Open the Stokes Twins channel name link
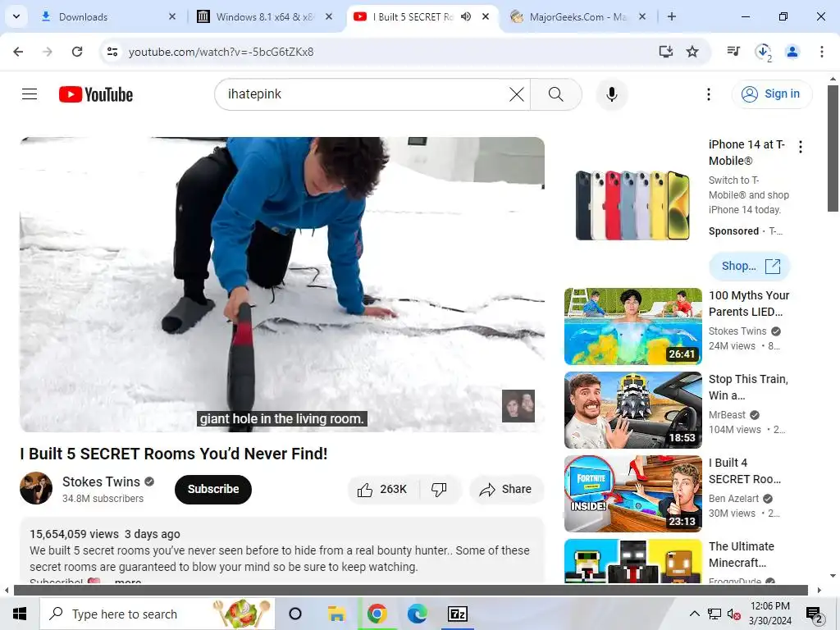 (101, 482)
